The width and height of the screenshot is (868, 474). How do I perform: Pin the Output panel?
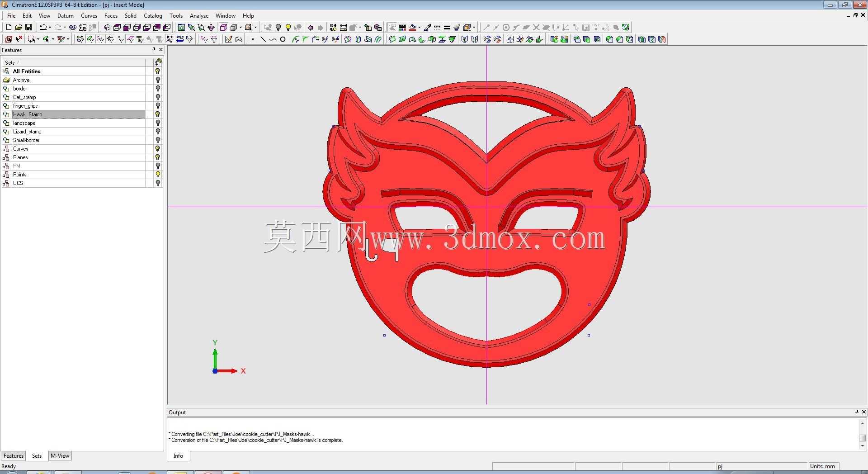[857, 412]
